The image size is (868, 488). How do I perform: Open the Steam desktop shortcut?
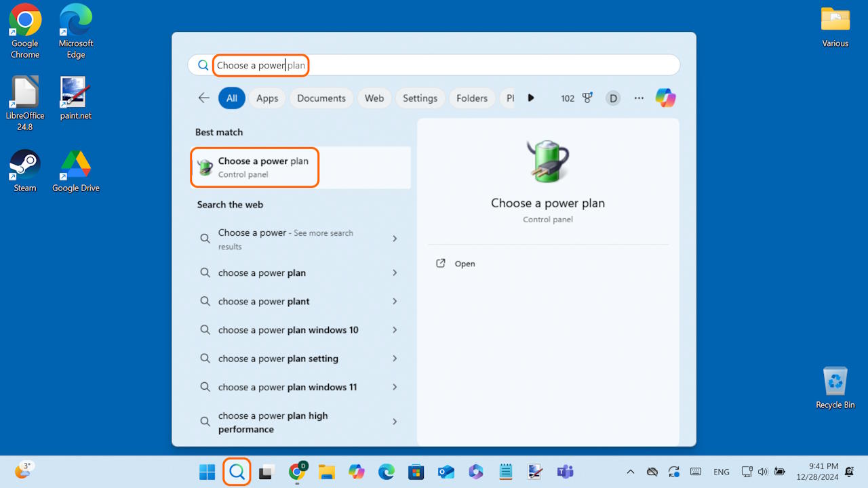tap(25, 171)
